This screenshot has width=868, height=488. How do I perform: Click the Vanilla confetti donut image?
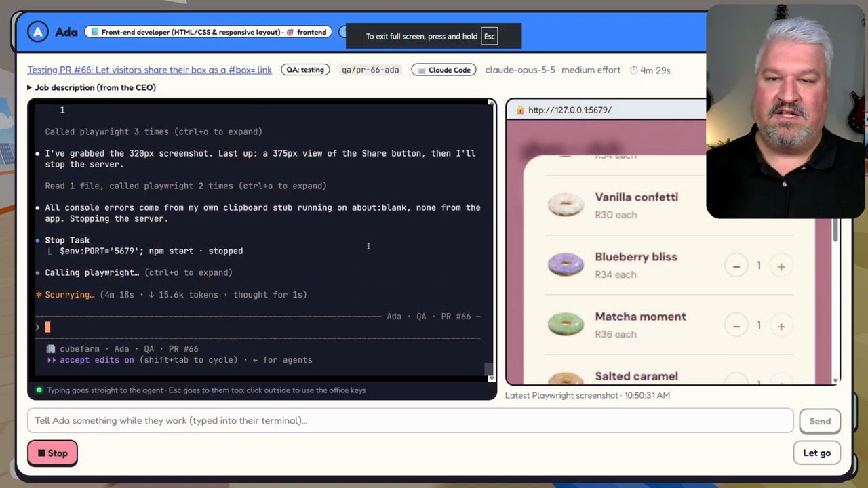pos(566,205)
